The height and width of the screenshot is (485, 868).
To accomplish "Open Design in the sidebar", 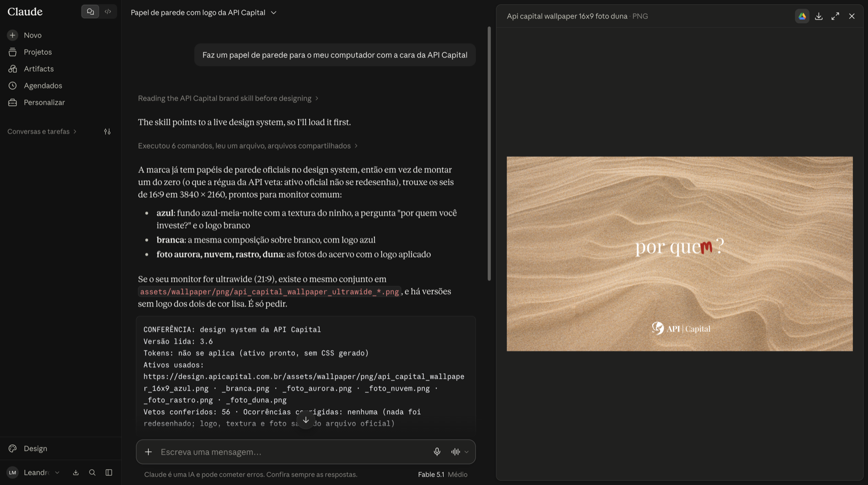I will (35, 449).
